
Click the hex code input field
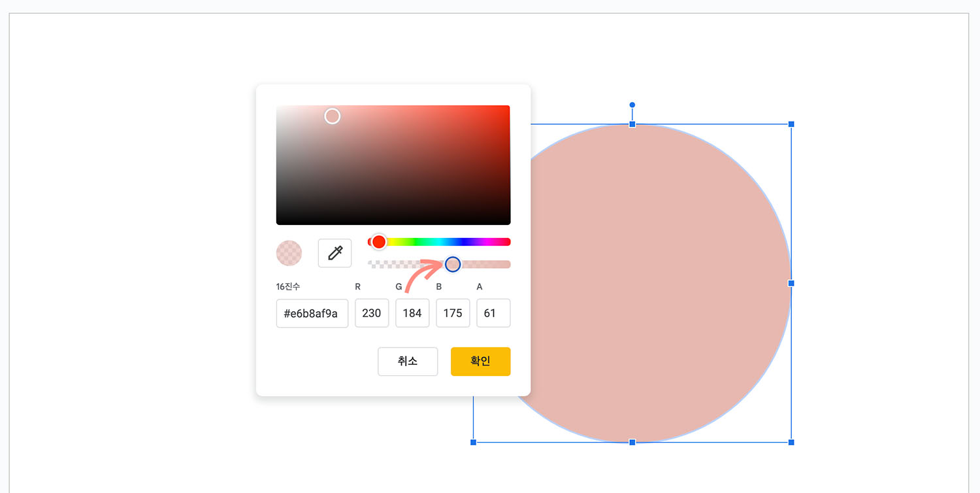(x=312, y=313)
